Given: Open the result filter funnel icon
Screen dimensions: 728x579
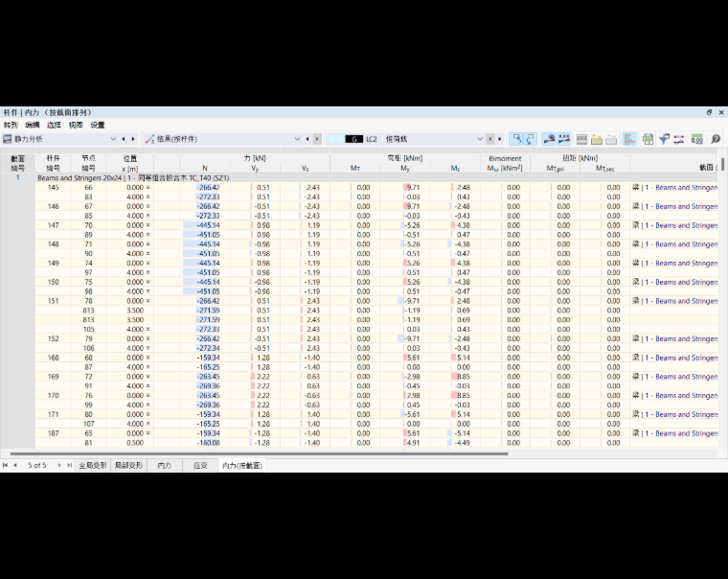Looking at the screenshot, I should (x=664, y=139).
